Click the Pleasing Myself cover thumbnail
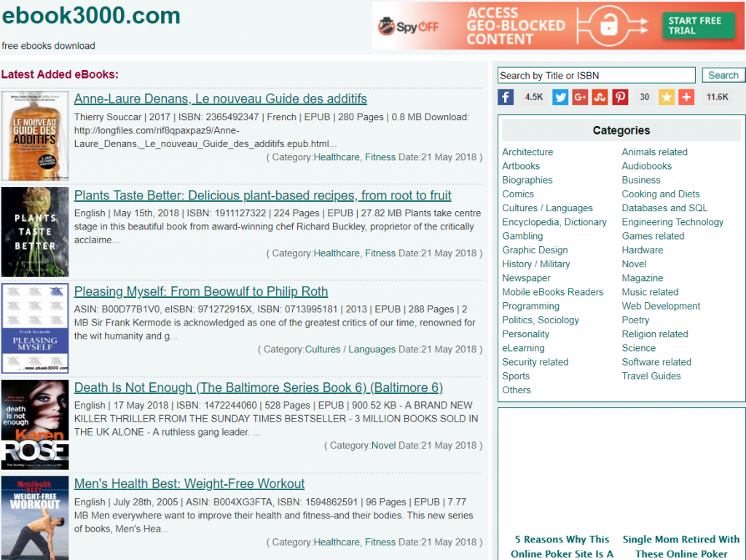The height and width of the screenshot is (560, 746). (x=35, y=328)
